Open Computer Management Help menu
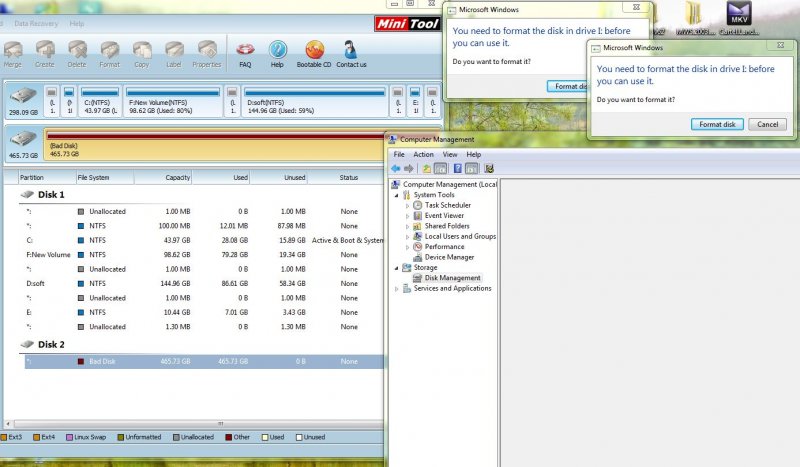 pos(473,154)
